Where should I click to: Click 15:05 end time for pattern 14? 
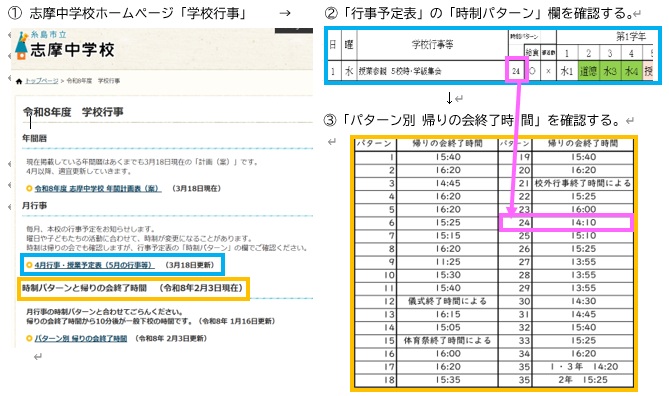(x=448, y=327)
